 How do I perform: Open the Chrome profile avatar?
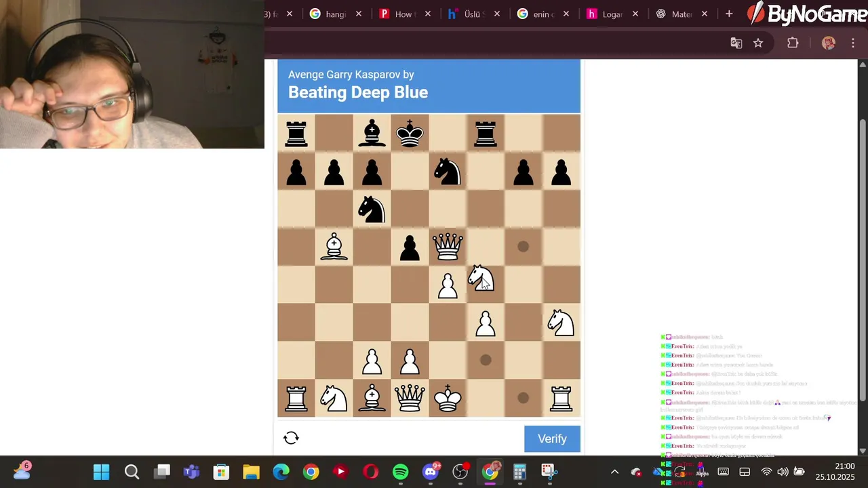pyautogui.click(x=828, y=43)
